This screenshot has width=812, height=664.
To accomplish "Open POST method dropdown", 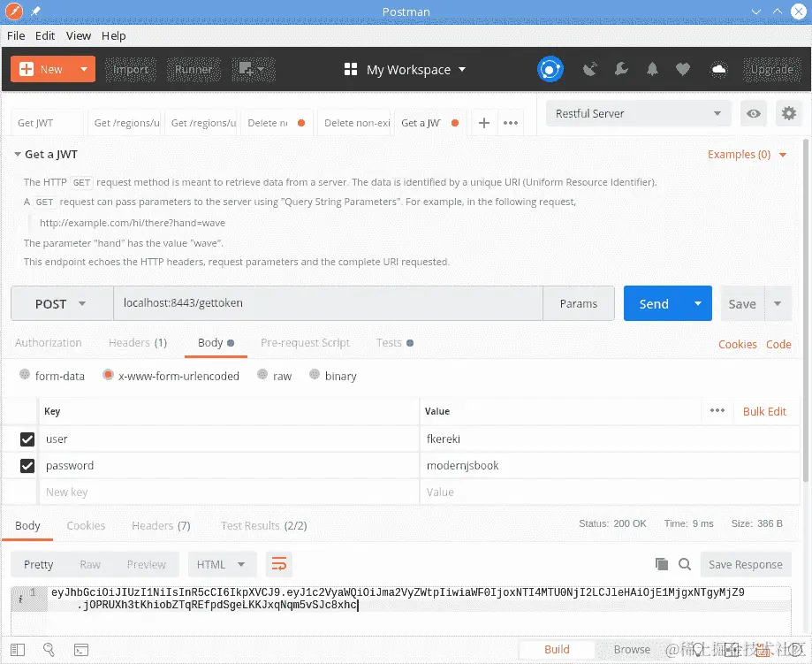I will pos(62,303).
